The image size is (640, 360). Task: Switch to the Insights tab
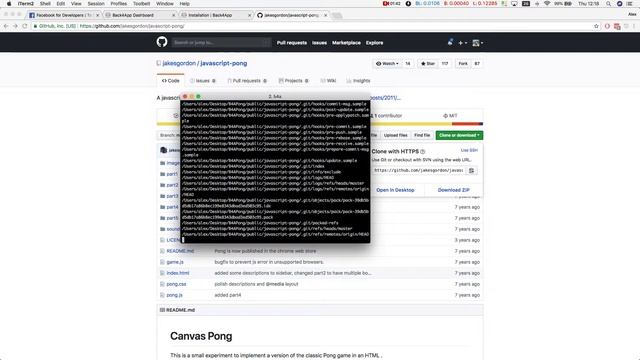[358, 81]
